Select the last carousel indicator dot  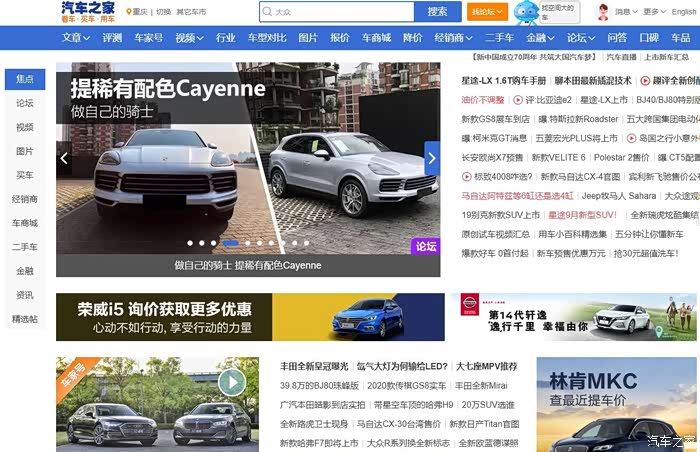click(306, 242)
